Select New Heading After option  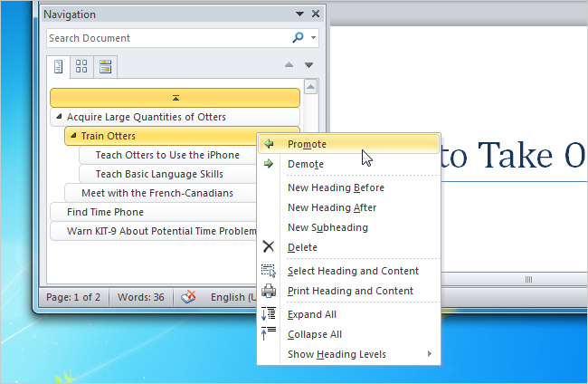(x=348, y=207)
